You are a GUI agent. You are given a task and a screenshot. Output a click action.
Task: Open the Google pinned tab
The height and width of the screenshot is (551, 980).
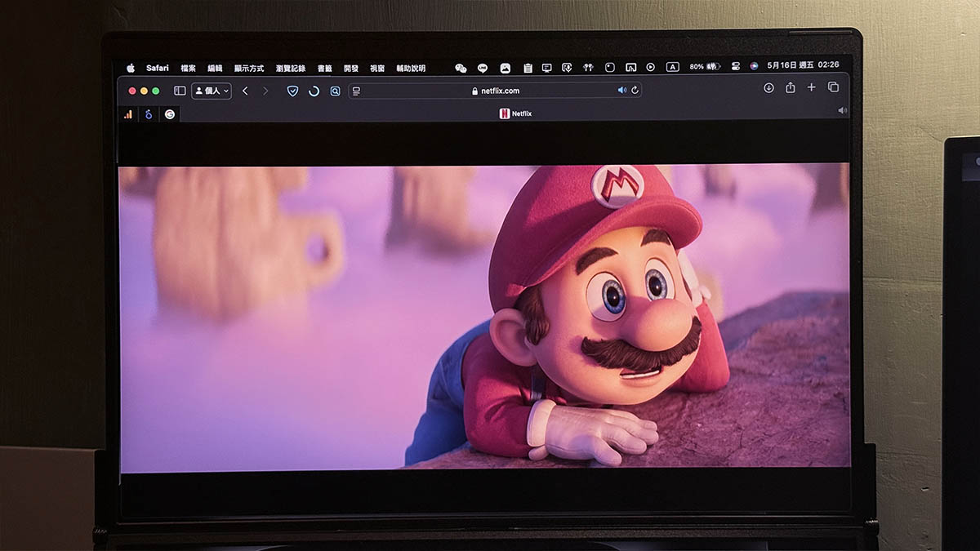[x=170, y=114]
